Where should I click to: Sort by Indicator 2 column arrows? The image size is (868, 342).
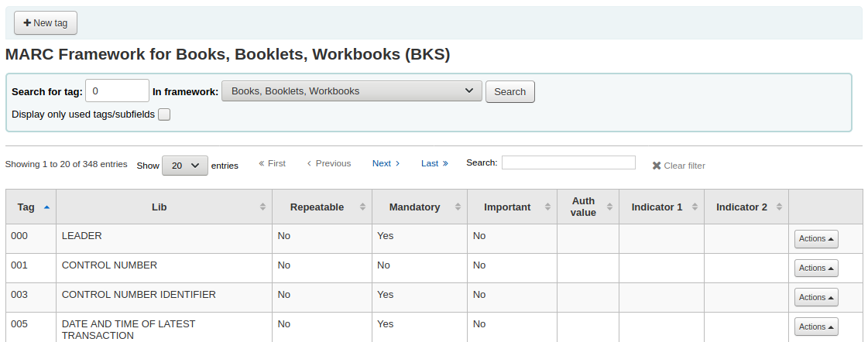[778, 207]
